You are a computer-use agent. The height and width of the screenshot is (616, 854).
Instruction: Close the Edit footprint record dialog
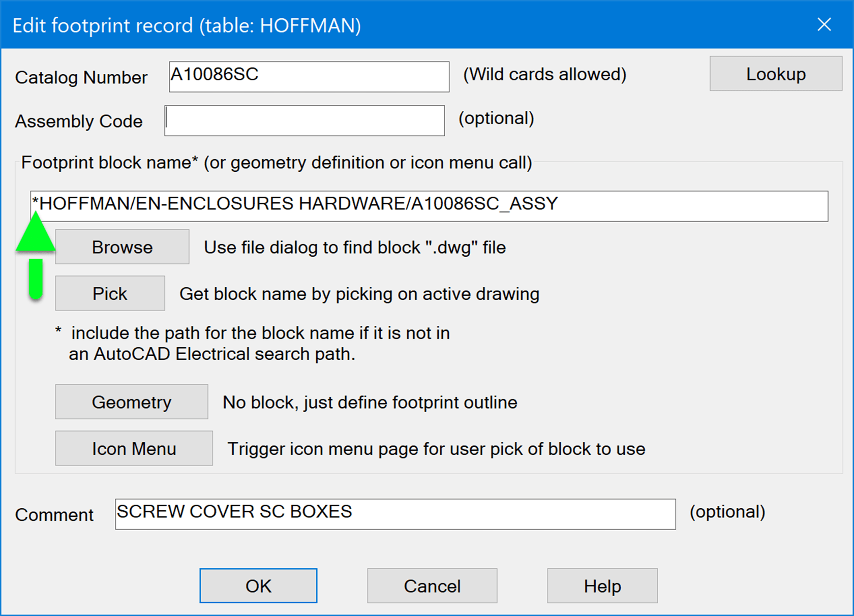pyautogui.click(x=824, y=24)
